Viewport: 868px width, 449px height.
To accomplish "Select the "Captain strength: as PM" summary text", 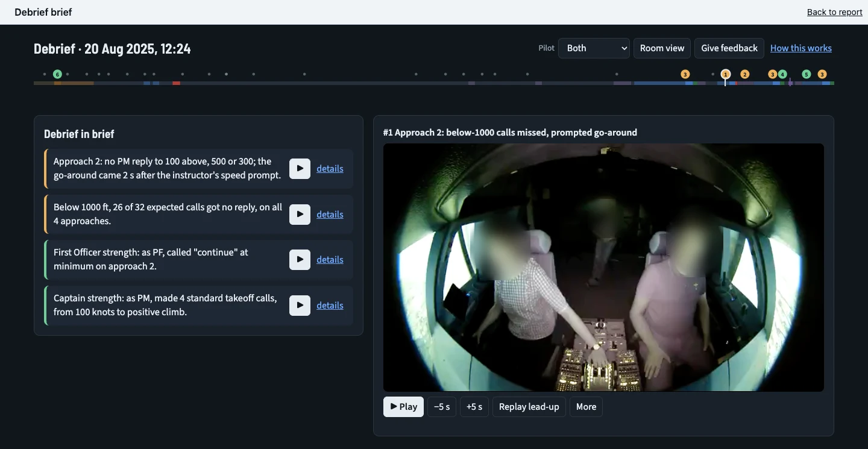I will tap(165, 306).
